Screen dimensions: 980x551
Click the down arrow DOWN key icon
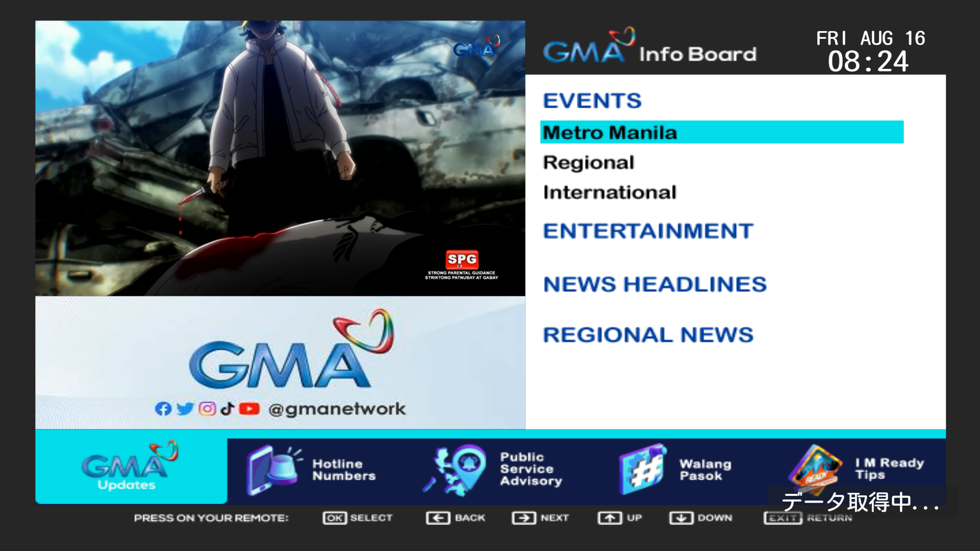tap(681, 518)
